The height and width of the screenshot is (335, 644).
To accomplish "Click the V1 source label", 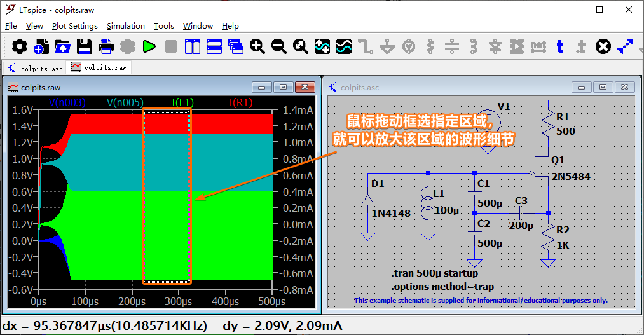I will pyautogui.click(x=504, y=107).
